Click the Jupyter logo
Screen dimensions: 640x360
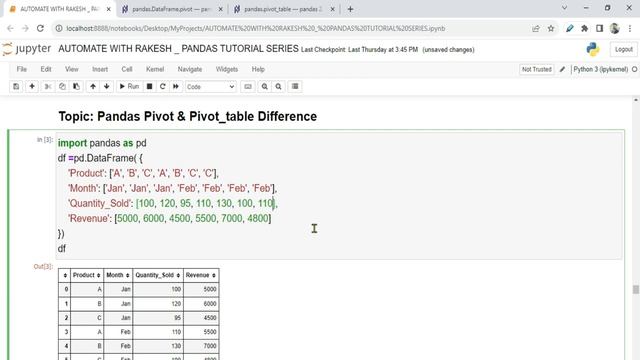tap(27, 49)
